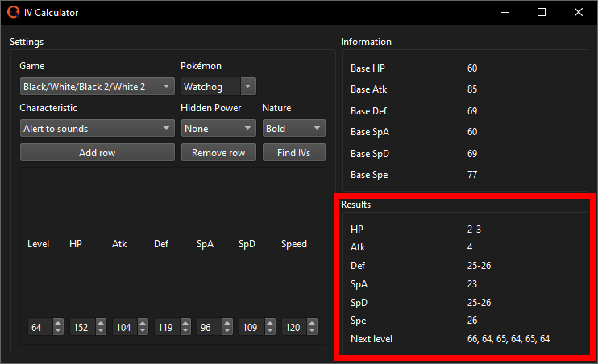Click the IV Calculator app icon
This screenshot has height=364, width=598.
[x=12, y=13]
